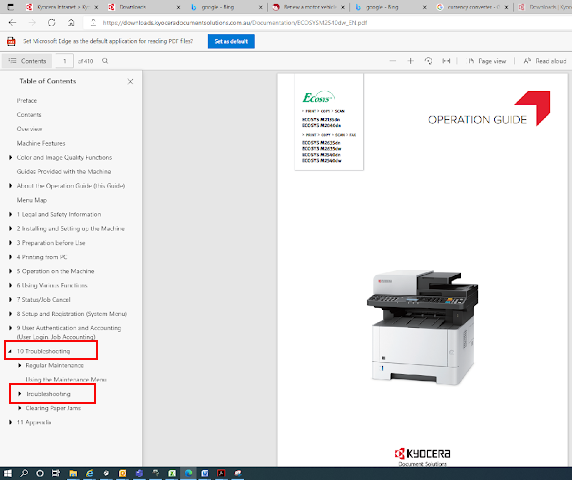
Task: Expand 4 Printing from PC
Action: click(11, 257)
